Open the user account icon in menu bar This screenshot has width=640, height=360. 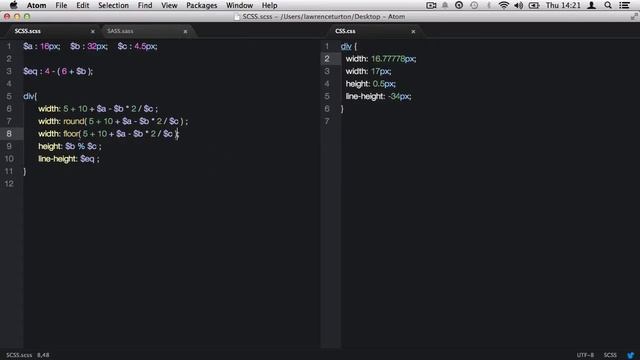(591, 5)
